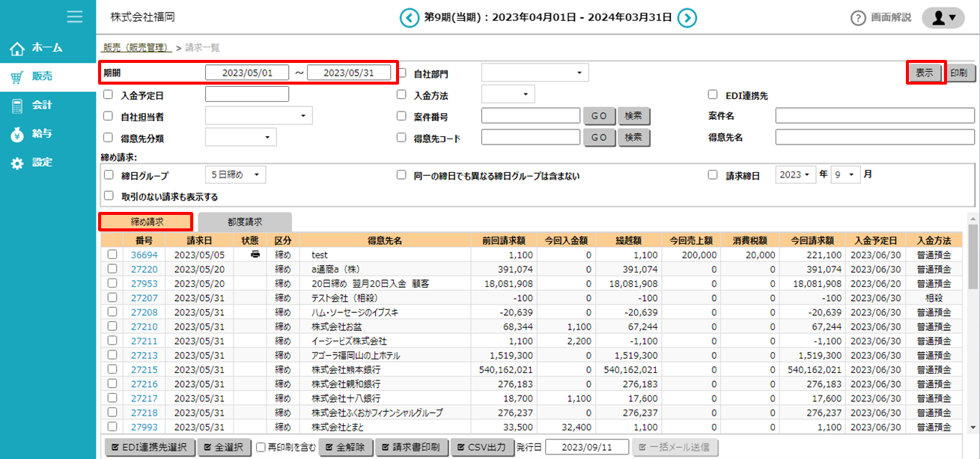Open the 画面解説 help icon
The image size is (980, 459).
click(x=858, y=18)
